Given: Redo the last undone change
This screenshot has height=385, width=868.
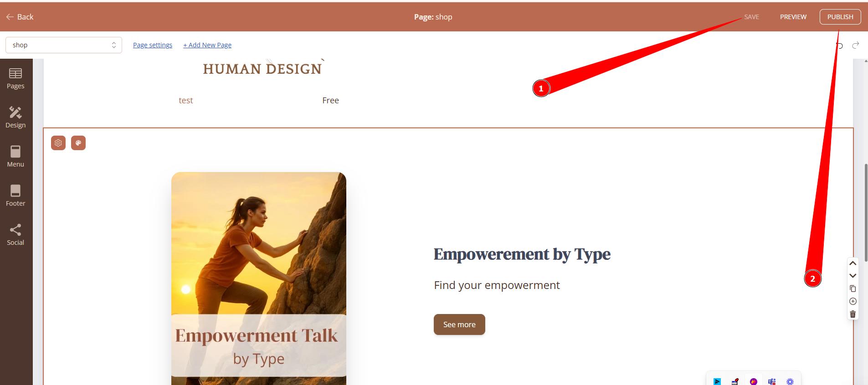Looking at the screenshot, I should [856, 45].
